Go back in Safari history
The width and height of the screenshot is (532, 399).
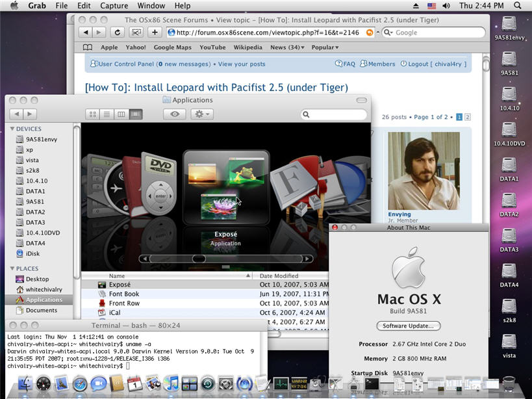point(86,32)
